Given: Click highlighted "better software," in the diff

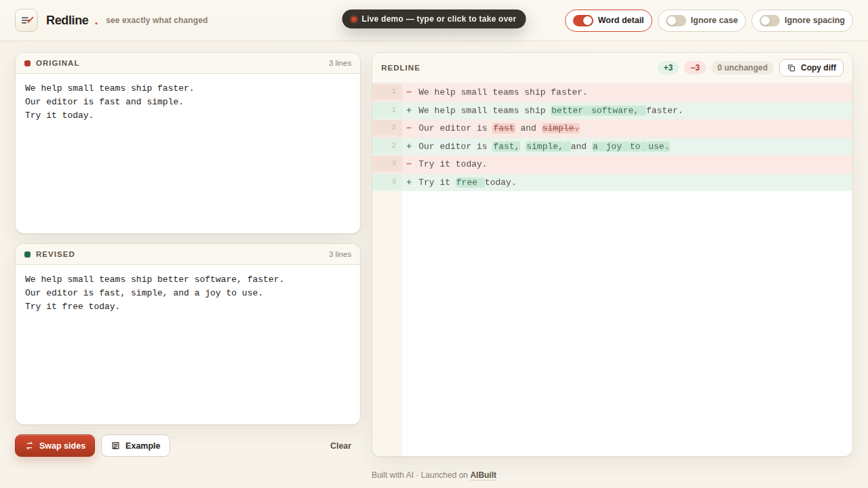Looking at the screenshot, I should pyautogui.click(x=598, y=110).
